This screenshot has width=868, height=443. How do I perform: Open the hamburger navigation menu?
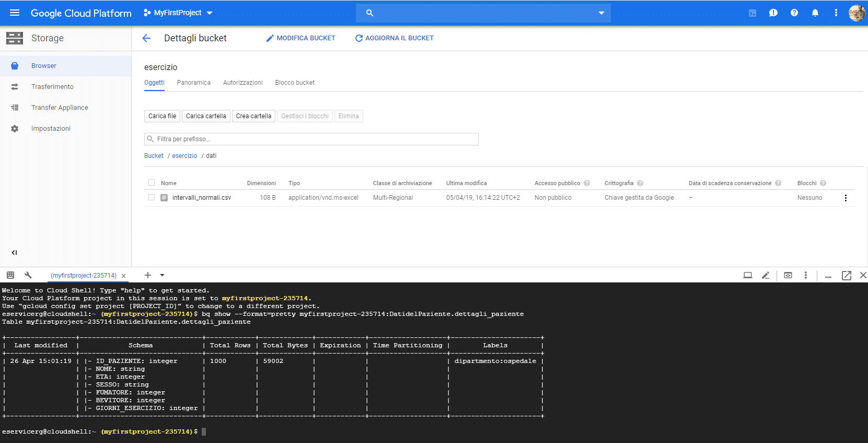click(x=15, y=13)
